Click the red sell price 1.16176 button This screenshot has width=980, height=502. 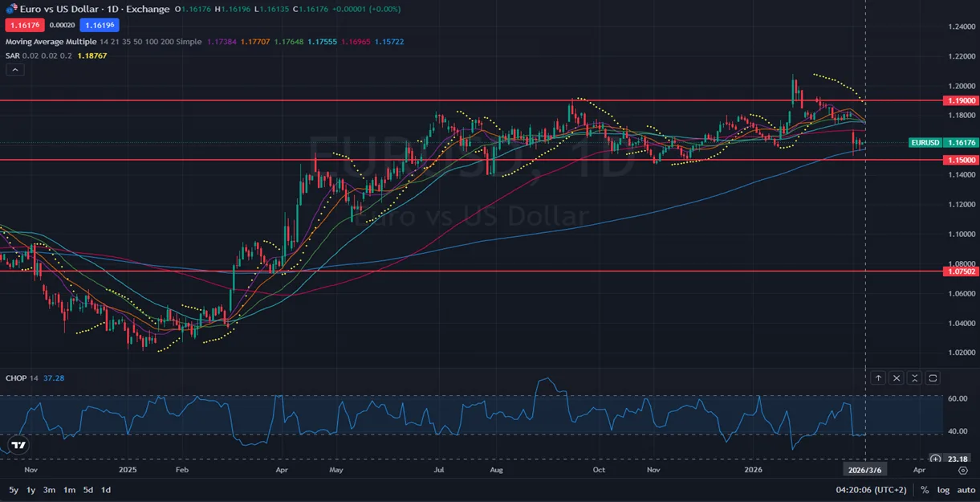pyautogui.click(x=24, y=25)
